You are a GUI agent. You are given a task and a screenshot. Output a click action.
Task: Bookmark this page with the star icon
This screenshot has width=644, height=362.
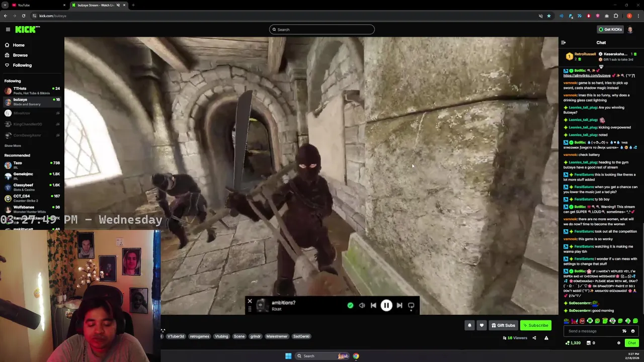[x=549, y=16]
